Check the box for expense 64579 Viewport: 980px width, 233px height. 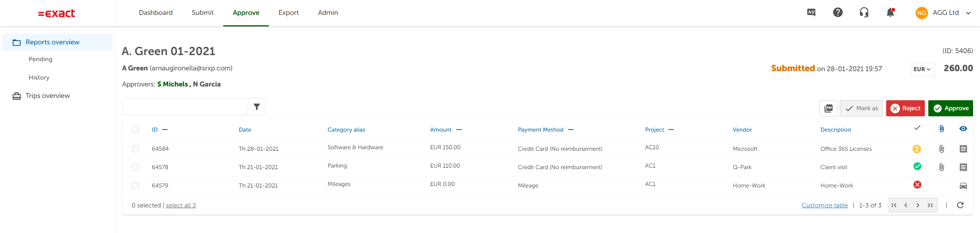[135, 186]
